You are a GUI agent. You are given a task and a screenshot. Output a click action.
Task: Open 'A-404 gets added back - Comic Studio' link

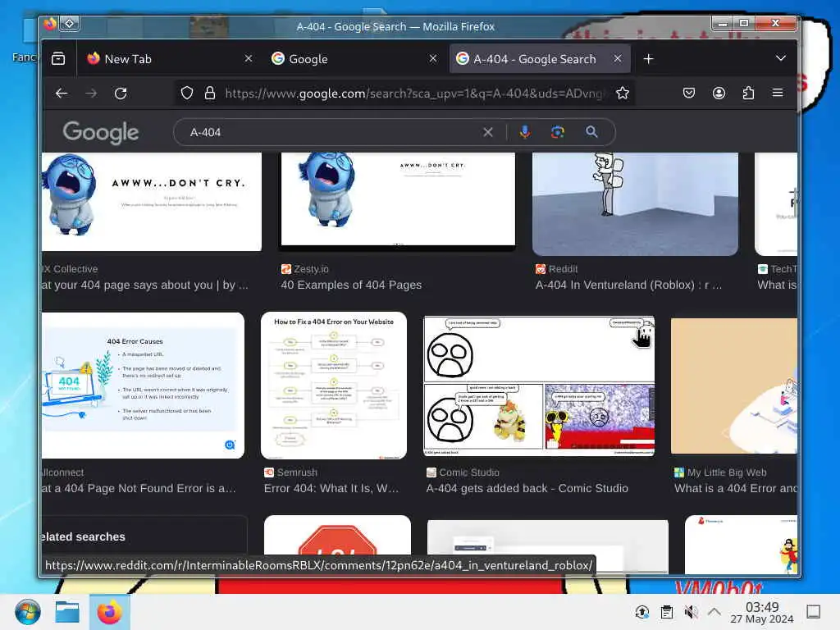coord(527,489)
